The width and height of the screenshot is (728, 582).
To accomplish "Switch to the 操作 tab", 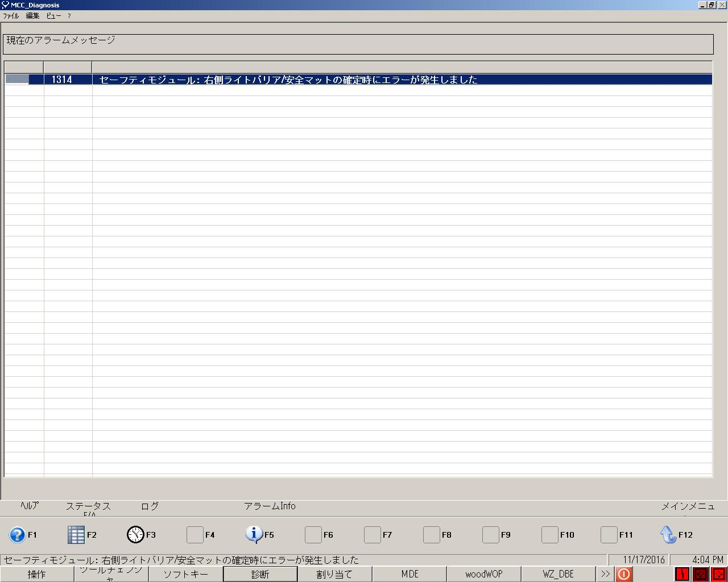I will 37,574.
